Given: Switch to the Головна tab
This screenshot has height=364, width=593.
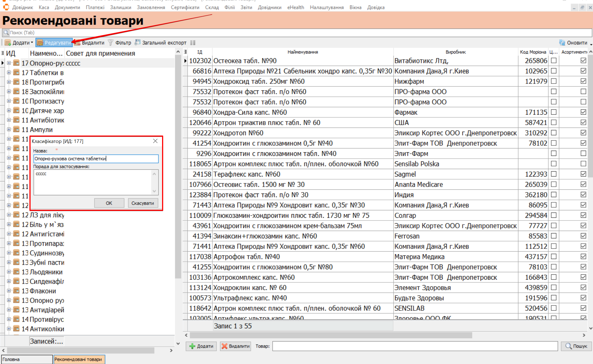Looking at the screenshot, I should pyautogui.click(x=27, y=359).
